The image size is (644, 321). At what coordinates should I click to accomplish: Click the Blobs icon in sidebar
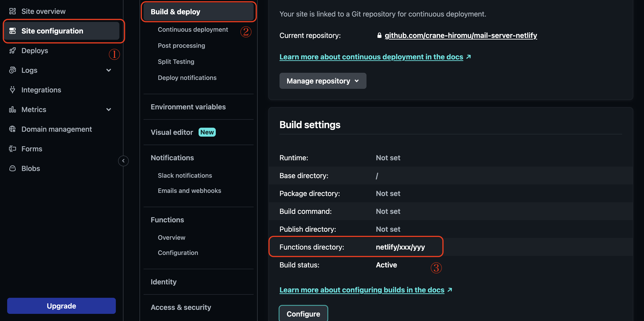tap(12, 169)
